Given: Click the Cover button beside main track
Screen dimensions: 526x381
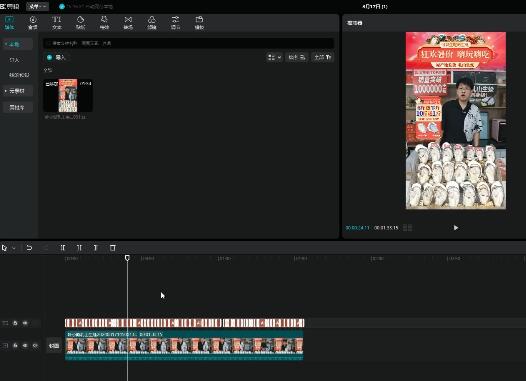Looking at the screenshot, I should 54,345.
